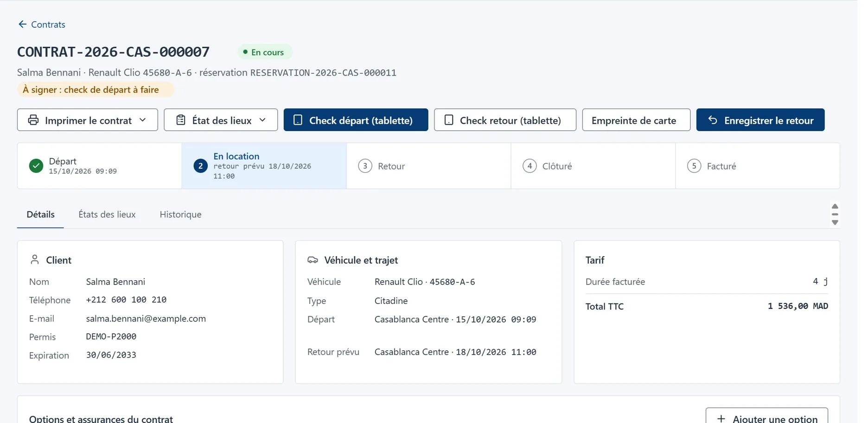Click Enregistrer le retour button
The image size is (868, 423).
(760, 120)
